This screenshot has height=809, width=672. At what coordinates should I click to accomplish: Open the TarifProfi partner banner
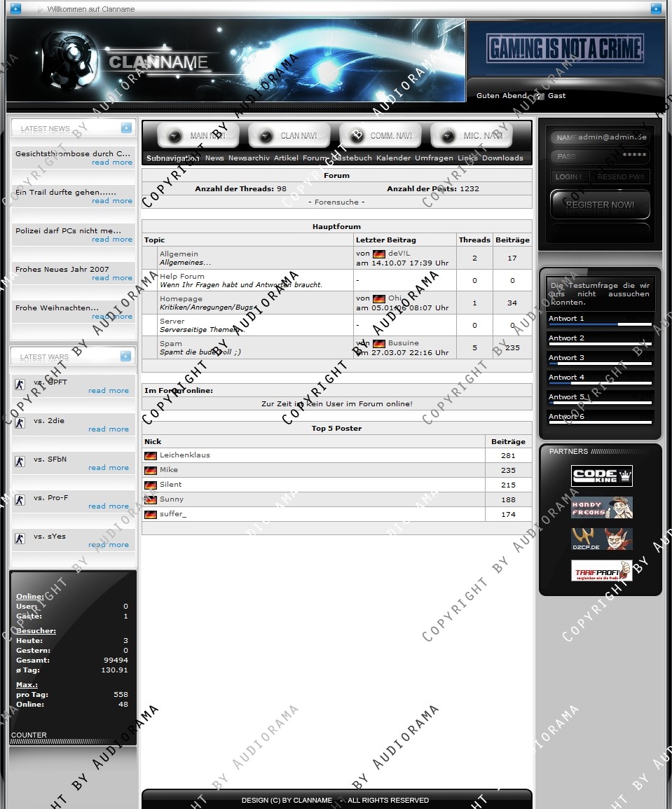pyautogui.click(x=601, y=571)
